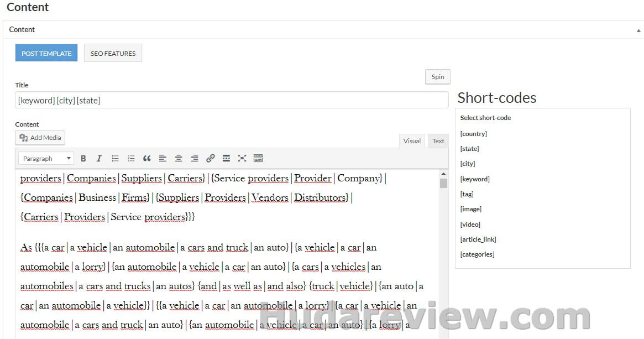The image size is (644, 339).
Task: Insert the [city] short-code
Action: click(x=468, y=164)
